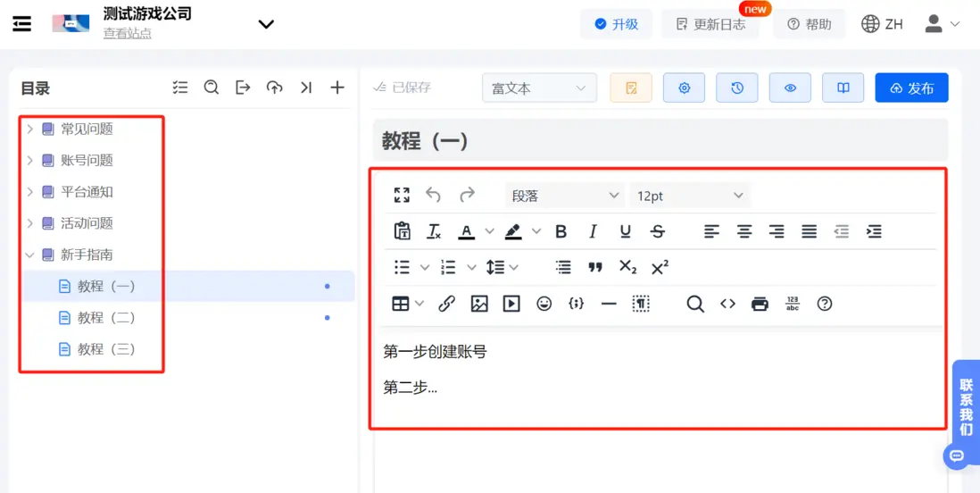Toggle bold formatting
The width and height of the screenshot is (980, 493).
[561, 231]
